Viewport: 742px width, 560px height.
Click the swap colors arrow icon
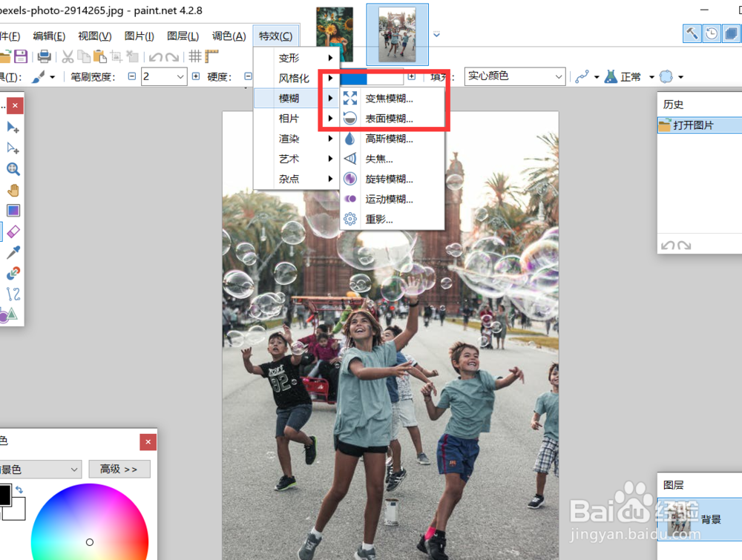[x=19, y=490]
